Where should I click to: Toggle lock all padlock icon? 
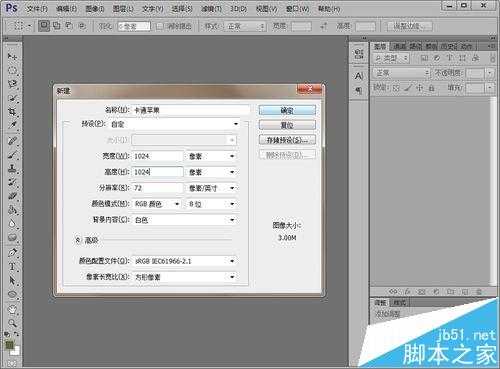[431, 88]
